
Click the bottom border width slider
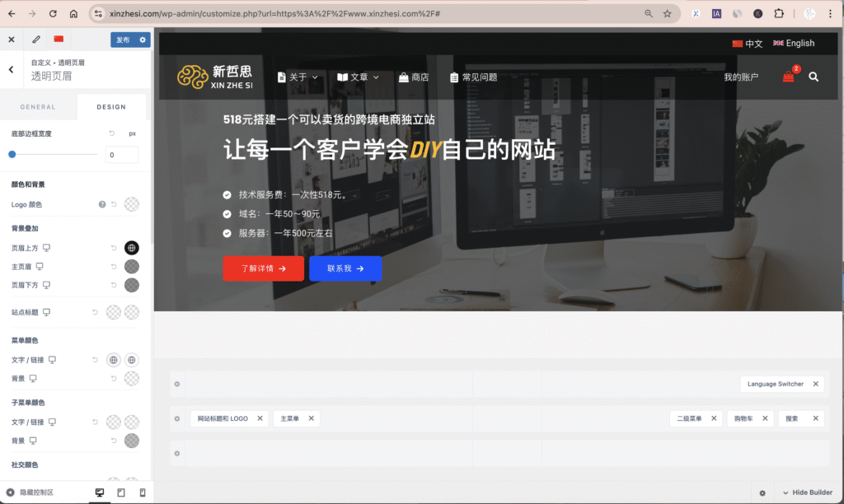point(53,154)
